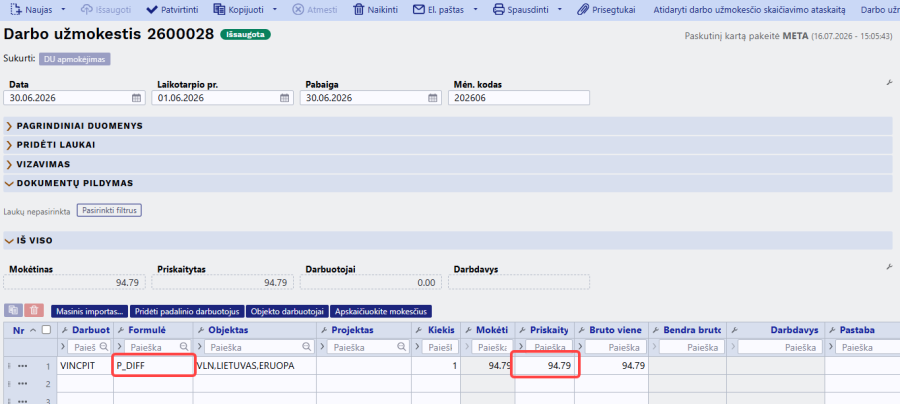Expand the VIZAVIMAS section
This screenshot has width=900, height=404.
point(449,164)
